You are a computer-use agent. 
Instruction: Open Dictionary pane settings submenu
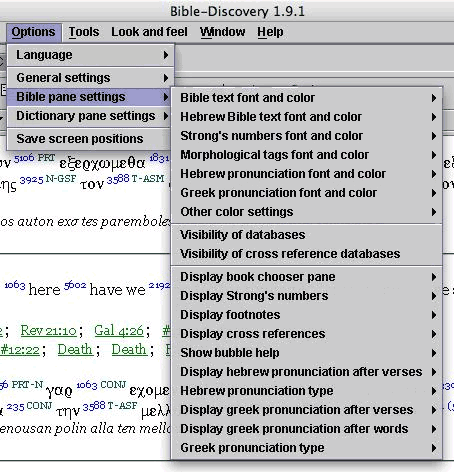(90, 116)
